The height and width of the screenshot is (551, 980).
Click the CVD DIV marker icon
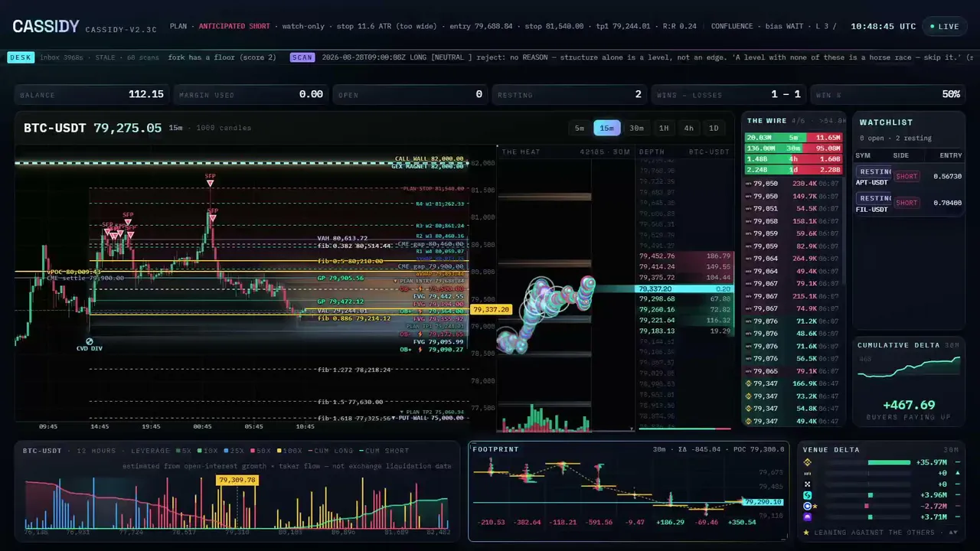click(x=90, y=341)
